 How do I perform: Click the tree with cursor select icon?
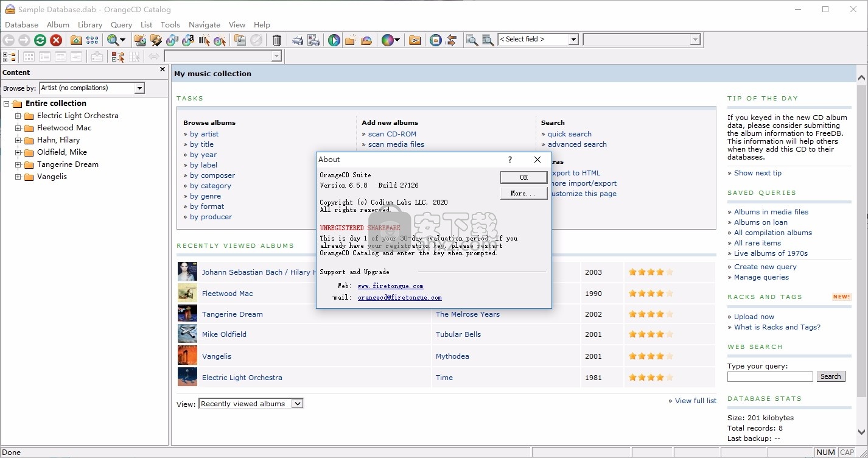[118, 57]
